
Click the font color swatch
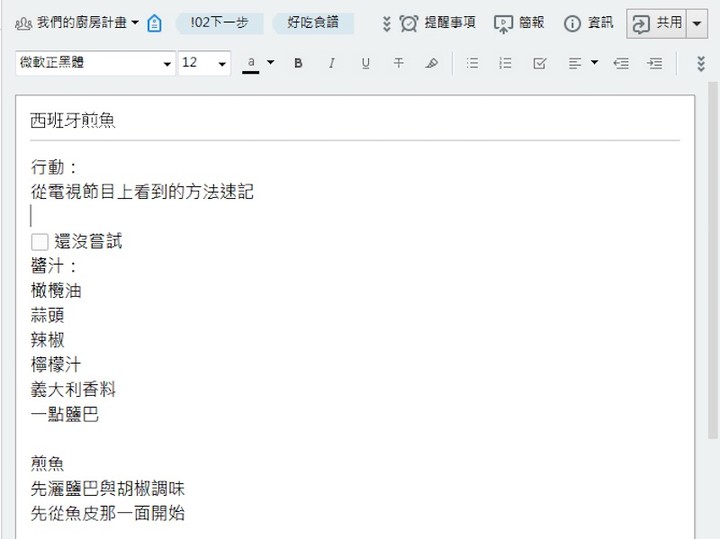click(251, 63)
